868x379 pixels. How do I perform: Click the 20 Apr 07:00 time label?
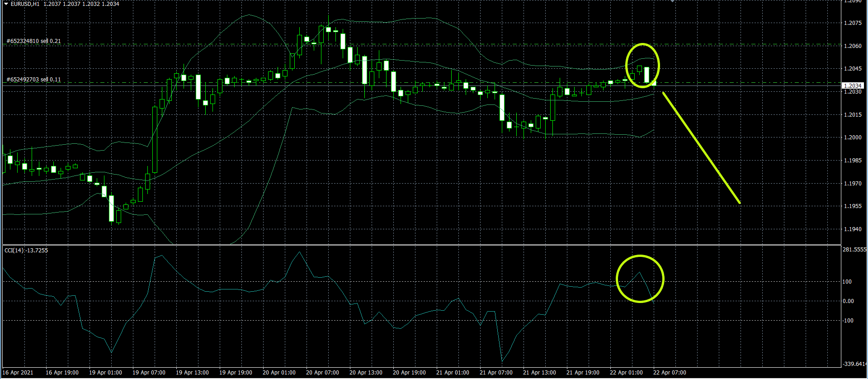pos(322,373)
